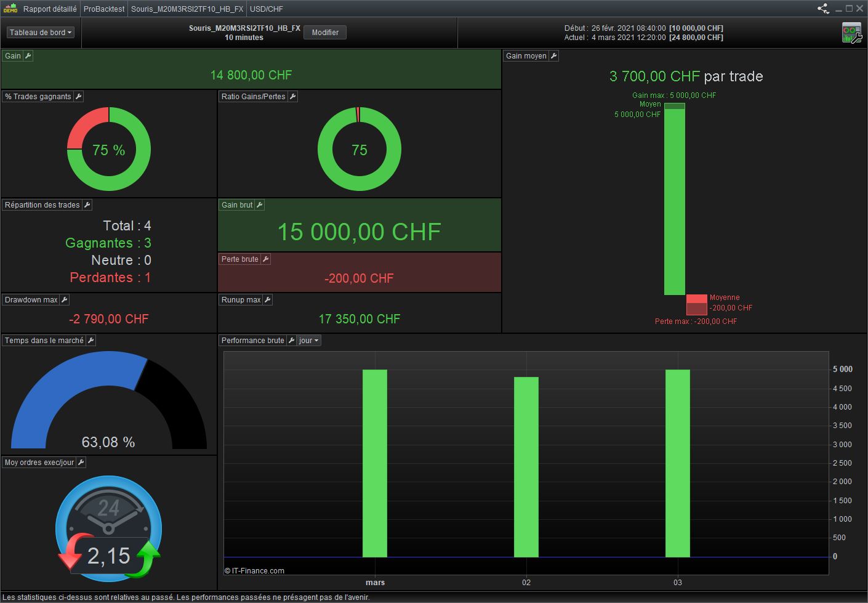Click the Gain max : 5 000,00 CHF label

(x=674, y=95)
